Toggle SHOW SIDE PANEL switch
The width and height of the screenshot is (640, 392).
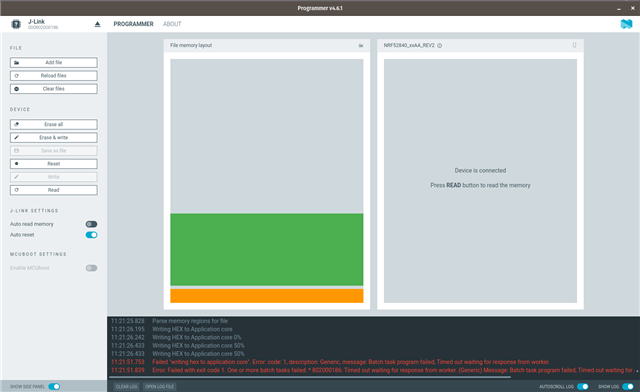(x=54, y=386)
